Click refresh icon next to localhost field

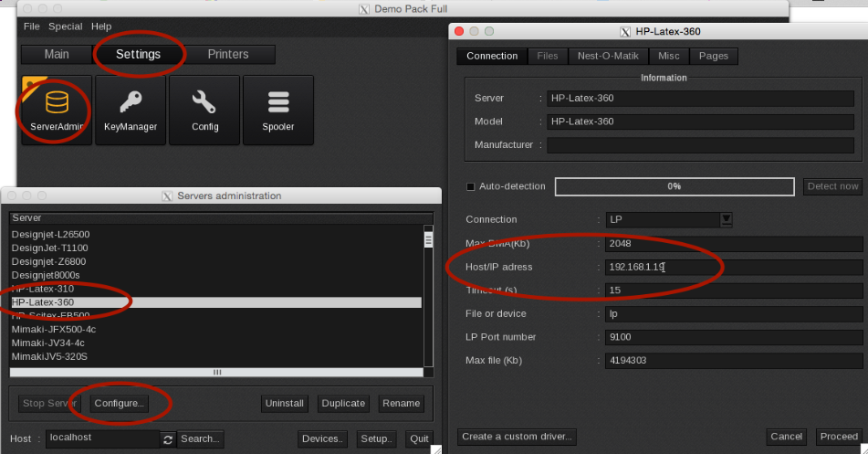168,439
